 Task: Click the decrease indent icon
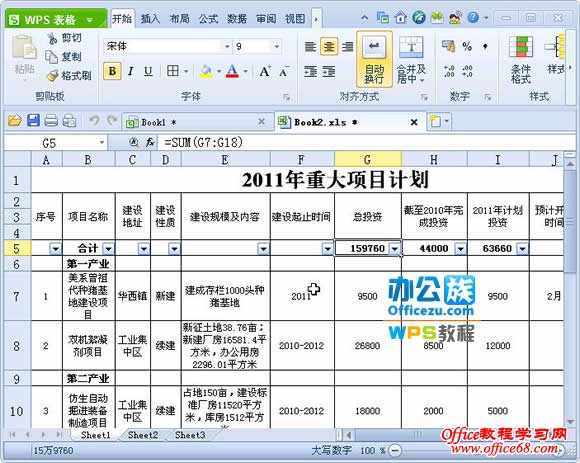[x=310, y=71]
